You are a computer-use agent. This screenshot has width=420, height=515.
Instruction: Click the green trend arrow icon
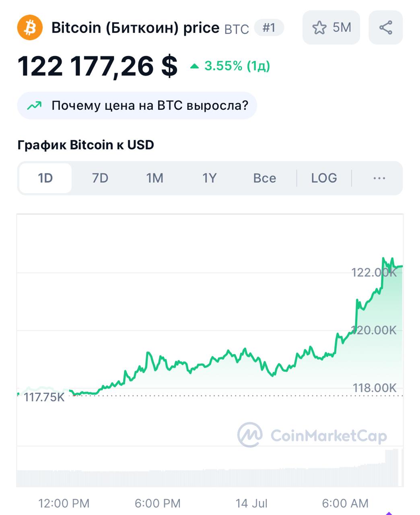34,106
